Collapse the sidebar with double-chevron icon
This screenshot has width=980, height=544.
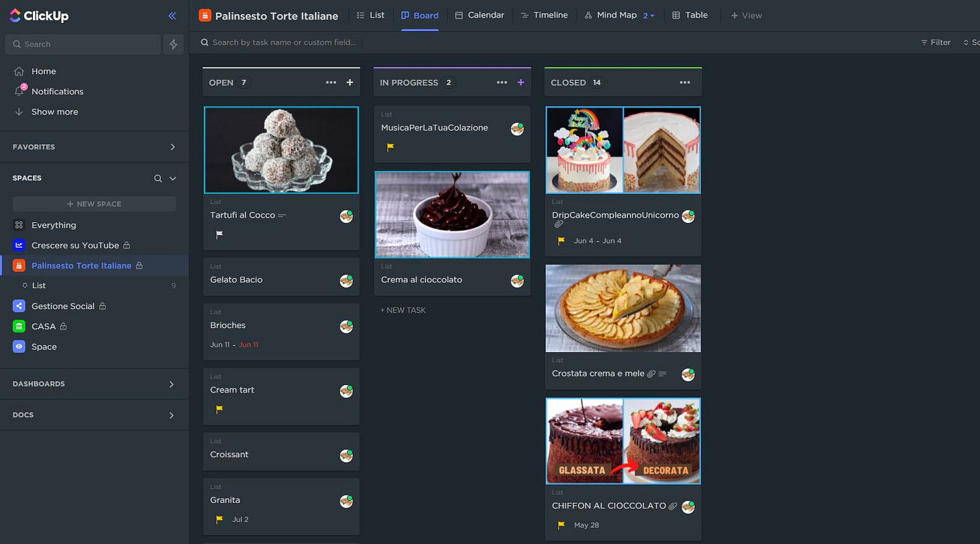[x=172, y=15]
